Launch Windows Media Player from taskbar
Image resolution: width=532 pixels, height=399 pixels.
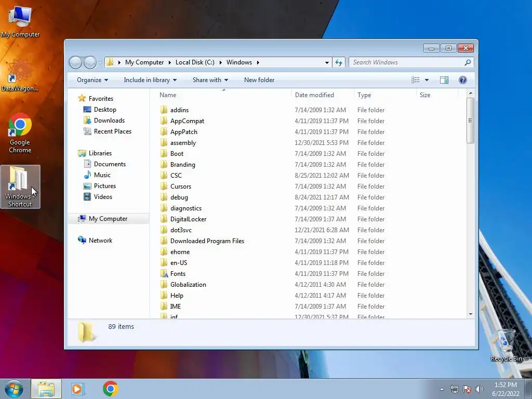(77, 389)
